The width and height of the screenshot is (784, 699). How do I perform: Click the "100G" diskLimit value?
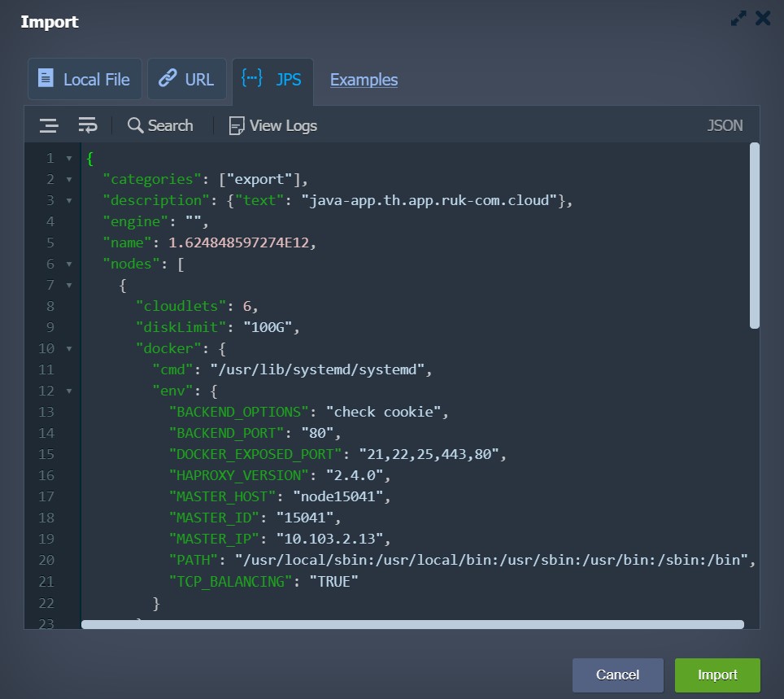tap(268, 327)
